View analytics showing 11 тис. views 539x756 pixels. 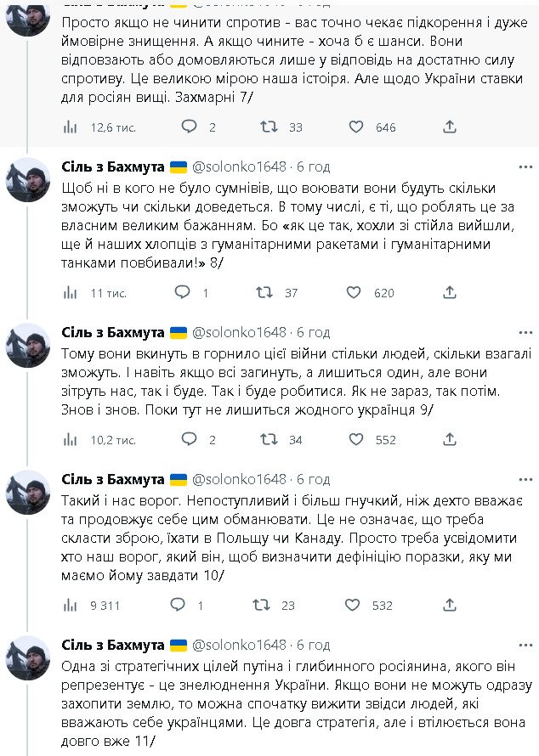coord(71,292)
